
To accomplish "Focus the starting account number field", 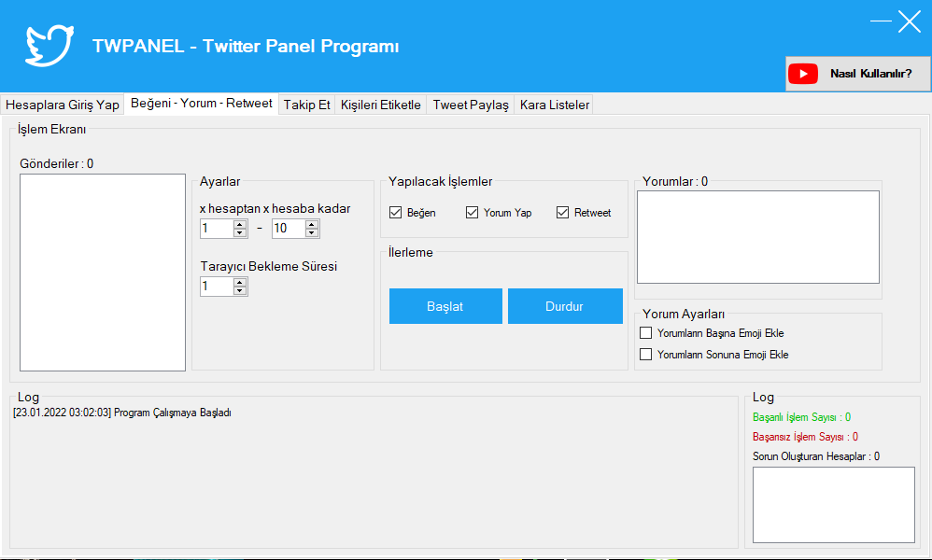I will point(217,229).
